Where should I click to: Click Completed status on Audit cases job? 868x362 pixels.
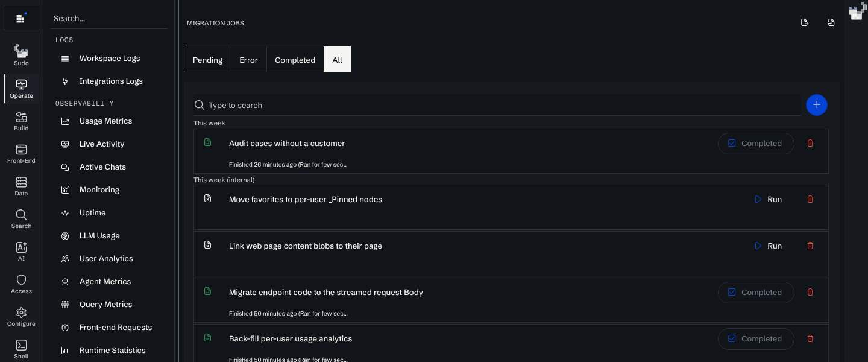tap(756, 144)
